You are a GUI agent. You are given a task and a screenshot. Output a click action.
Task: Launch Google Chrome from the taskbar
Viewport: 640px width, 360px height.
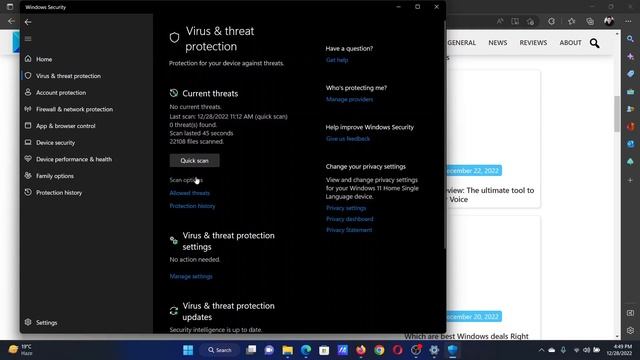(x=379, y=350)
